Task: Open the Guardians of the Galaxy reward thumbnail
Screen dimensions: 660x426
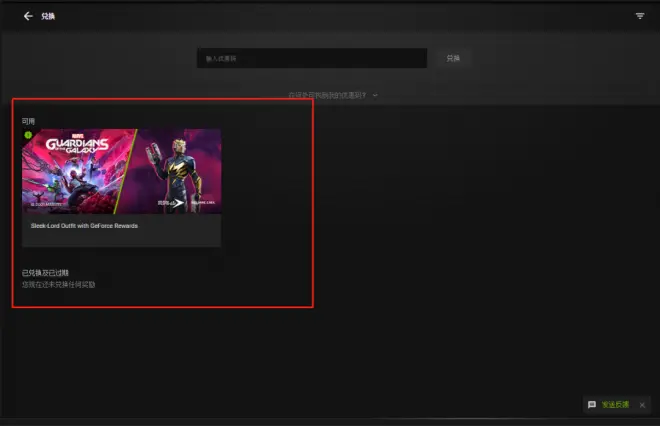Action: coord(121,171)
